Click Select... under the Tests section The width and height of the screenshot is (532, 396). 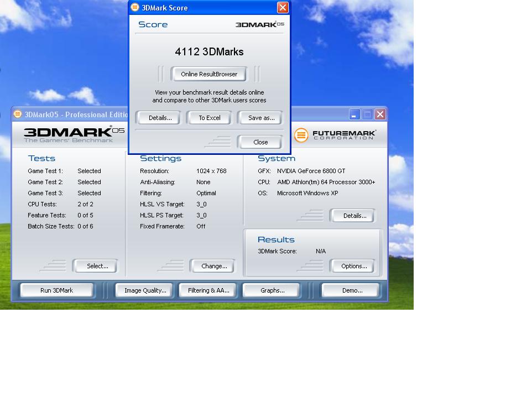pyautogui.click(x=97, y=266)
